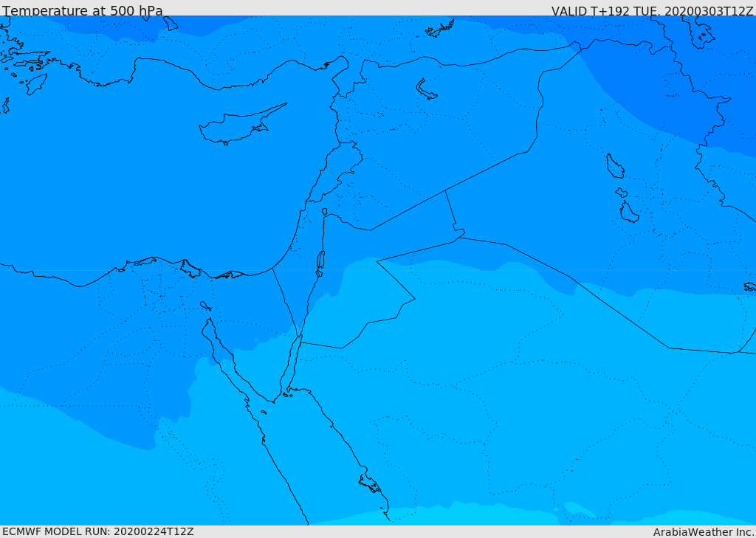Screen dimensions: 756x538
Task: Click the Dead Sea outline on map
Action: click(x=320, y=261)
